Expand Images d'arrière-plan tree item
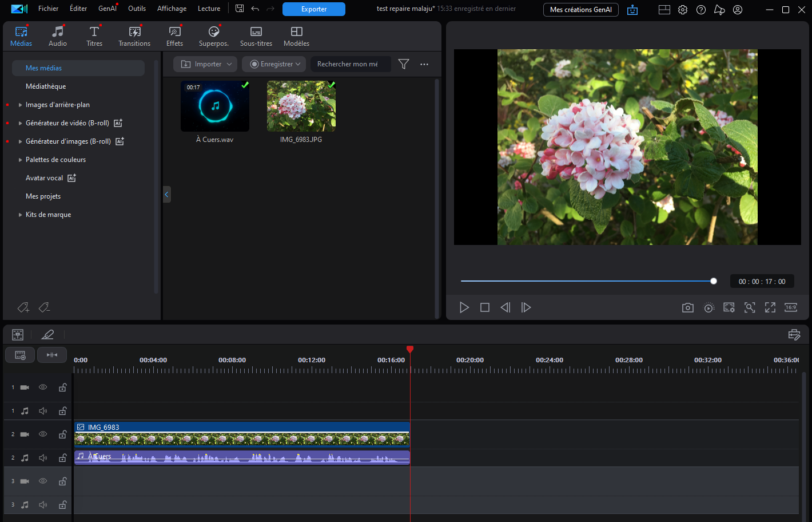Viewport: 812px width, 522px height. [x=21, y=105]
